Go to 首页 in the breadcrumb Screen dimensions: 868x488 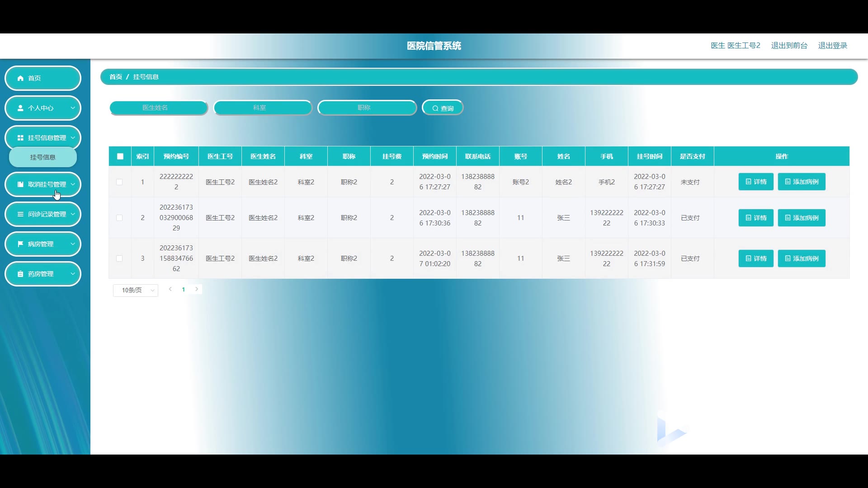click(x=116, y=77)
